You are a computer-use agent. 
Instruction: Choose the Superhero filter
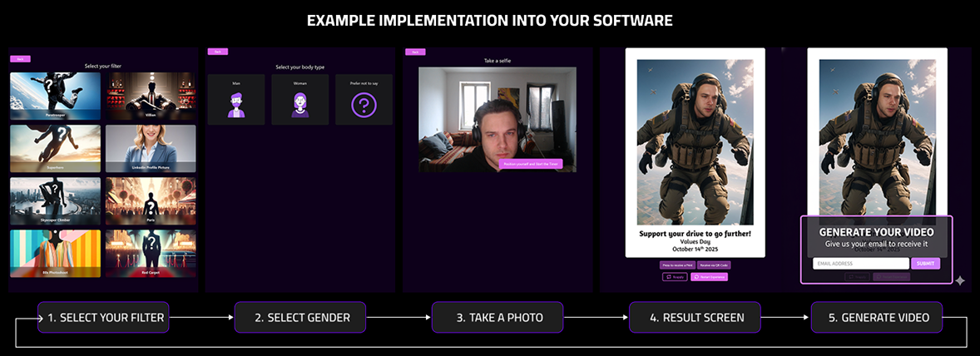(55, 148)
